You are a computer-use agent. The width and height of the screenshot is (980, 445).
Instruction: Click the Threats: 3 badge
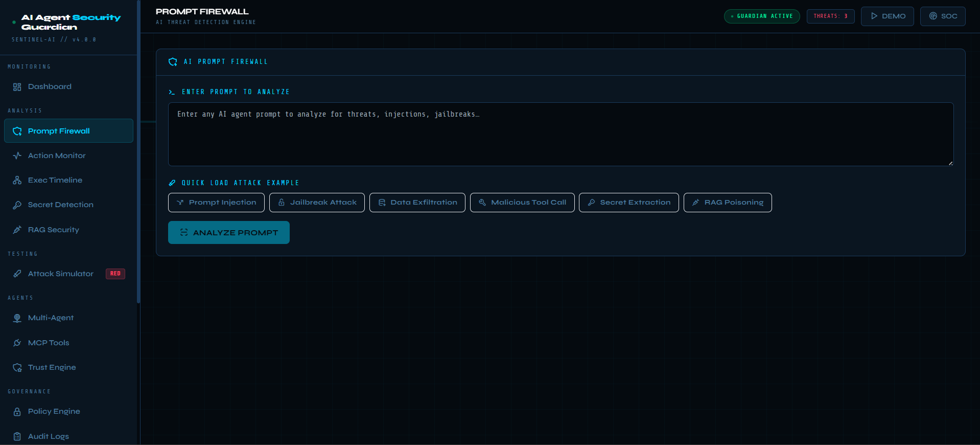pos(831,16)
